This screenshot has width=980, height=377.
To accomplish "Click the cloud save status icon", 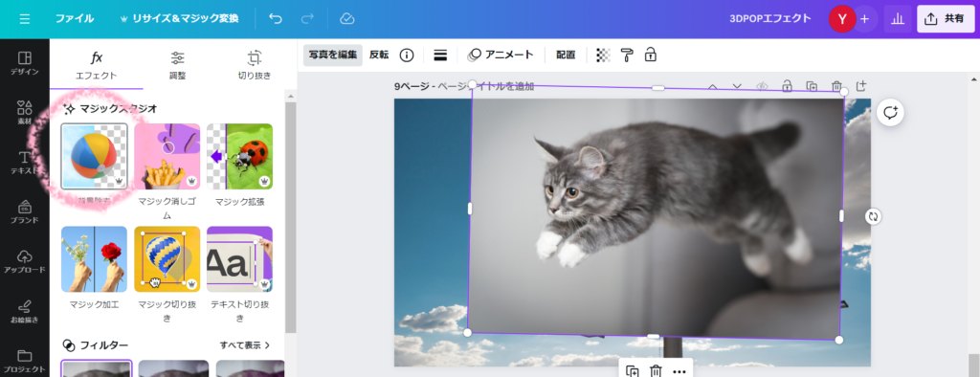I will 346,19.
